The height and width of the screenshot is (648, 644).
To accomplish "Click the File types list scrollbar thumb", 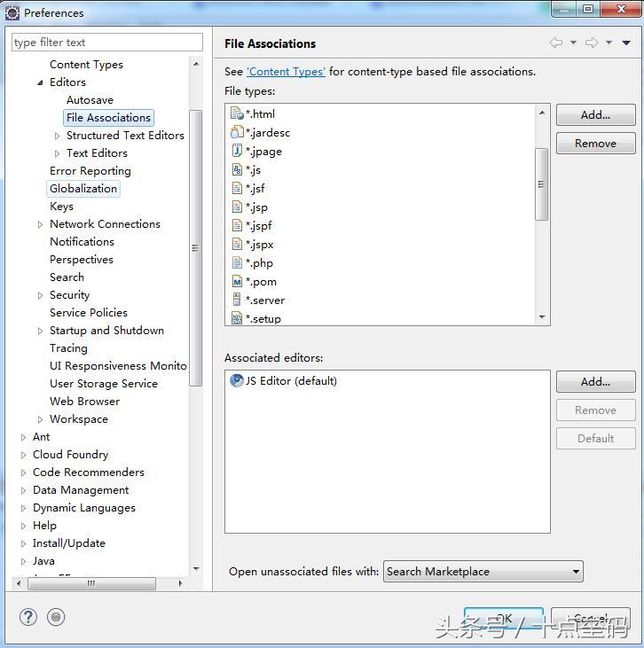I will [x=541, y=184].
